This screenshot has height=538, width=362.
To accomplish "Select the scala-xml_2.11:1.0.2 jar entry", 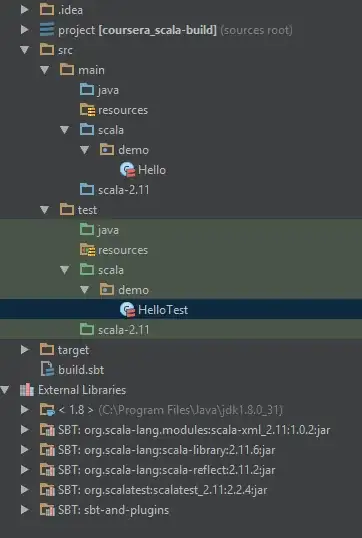I will click(x=194, y=430).
